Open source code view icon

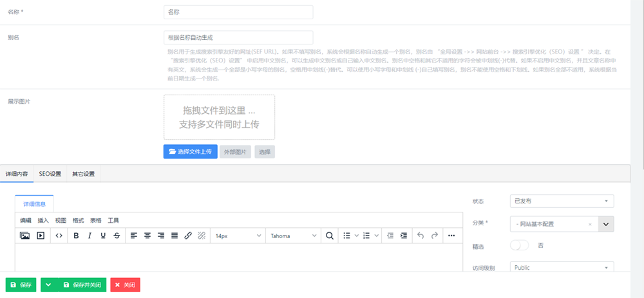pyautogui.click(x=59, y=236)
